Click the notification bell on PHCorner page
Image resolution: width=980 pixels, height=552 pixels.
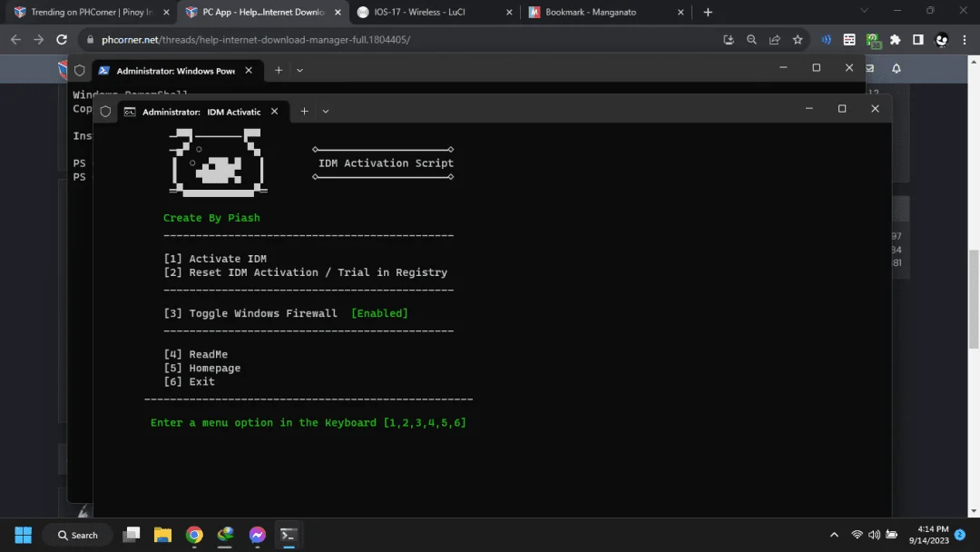[x=897, y=68]
